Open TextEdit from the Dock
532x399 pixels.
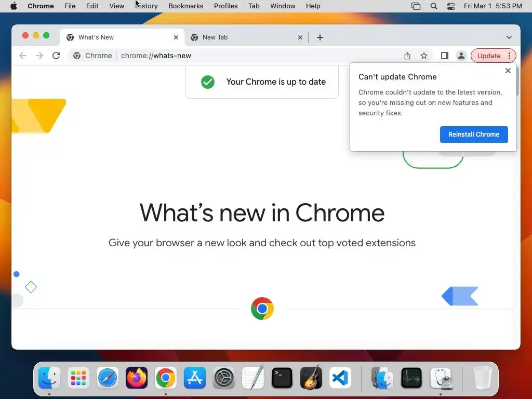click(x=253, y=378)
